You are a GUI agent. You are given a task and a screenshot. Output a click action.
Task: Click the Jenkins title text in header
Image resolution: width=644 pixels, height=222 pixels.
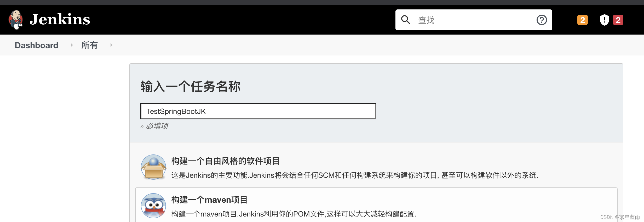click(60, 20)
